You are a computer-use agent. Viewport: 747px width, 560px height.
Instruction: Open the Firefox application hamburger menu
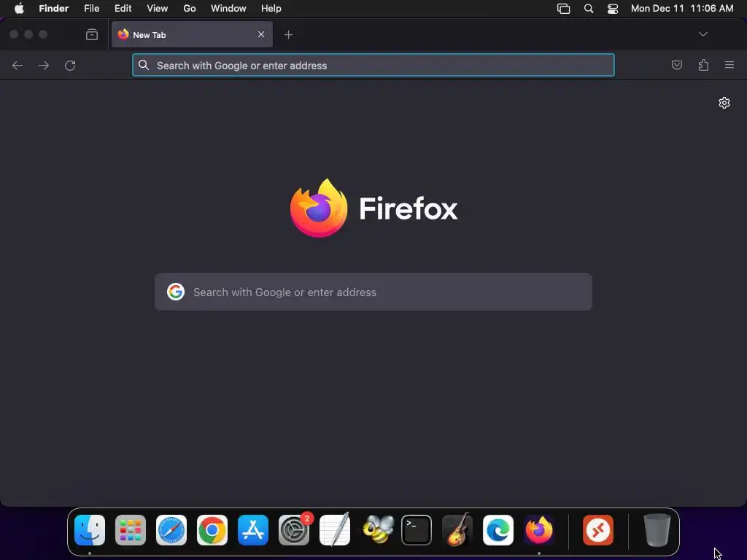point(729,65)
